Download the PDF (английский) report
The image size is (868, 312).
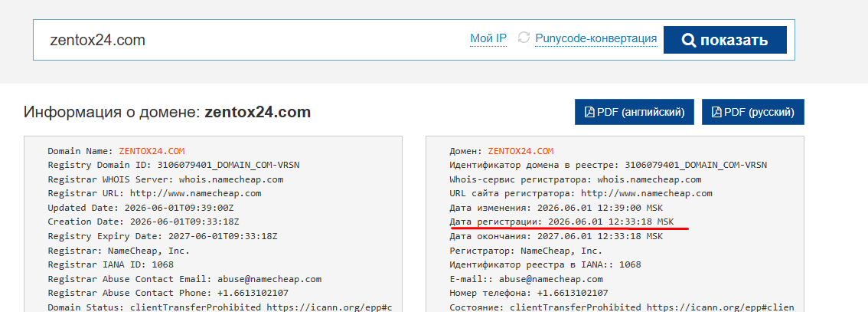(x=635, y=113)
